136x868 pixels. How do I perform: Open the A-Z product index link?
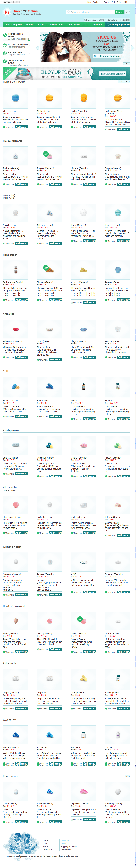(x=128, y=12)
